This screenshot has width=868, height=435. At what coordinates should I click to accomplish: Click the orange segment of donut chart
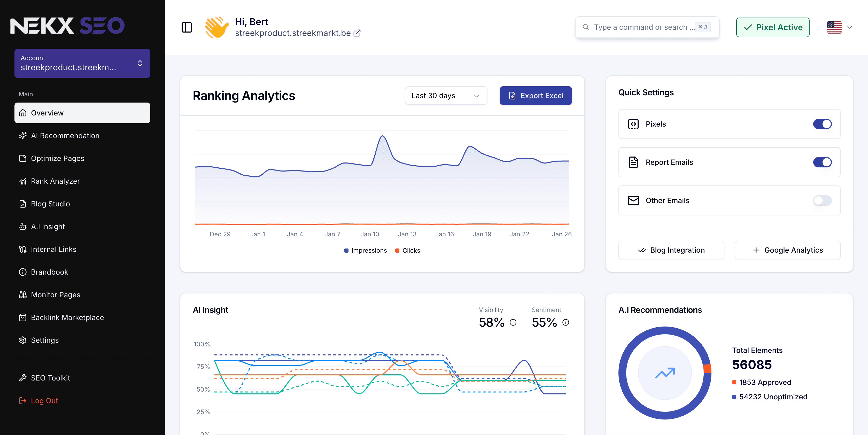click(707, 369)
